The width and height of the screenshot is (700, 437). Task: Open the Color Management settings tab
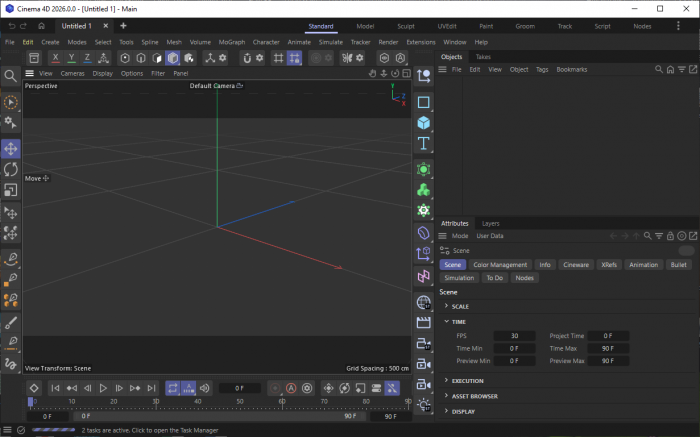500,265
